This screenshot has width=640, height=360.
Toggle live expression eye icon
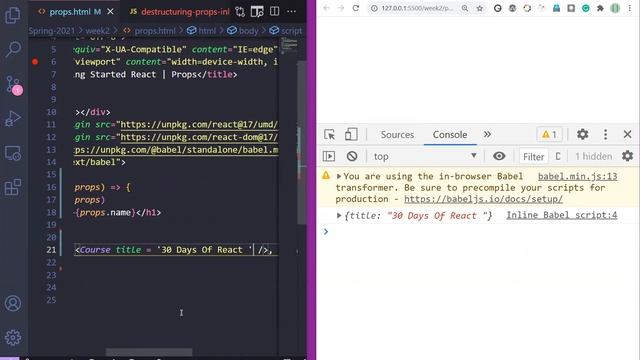(x=499, y=156)
